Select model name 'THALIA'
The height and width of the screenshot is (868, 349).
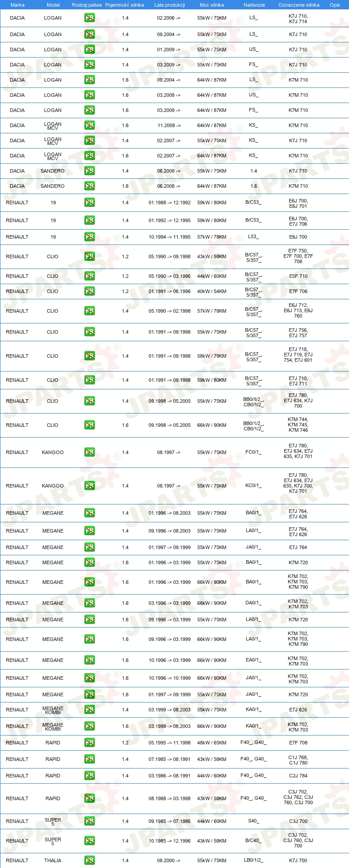click(53, 860)
